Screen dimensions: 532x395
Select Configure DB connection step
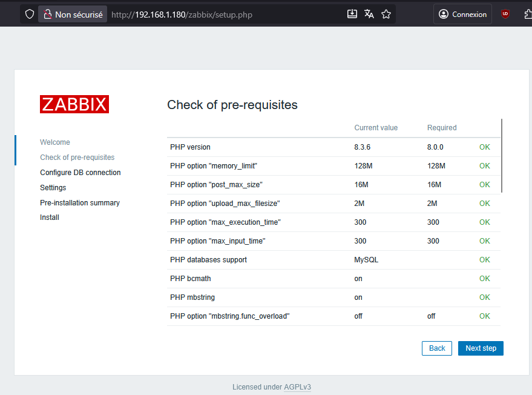[80, 173]
